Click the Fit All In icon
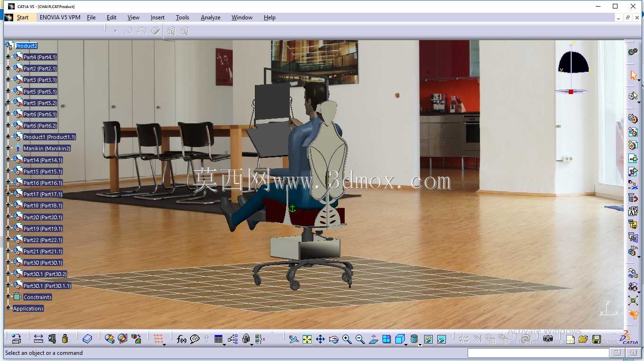This screenshot has height=361, width=644. click(x=307, y=339)
